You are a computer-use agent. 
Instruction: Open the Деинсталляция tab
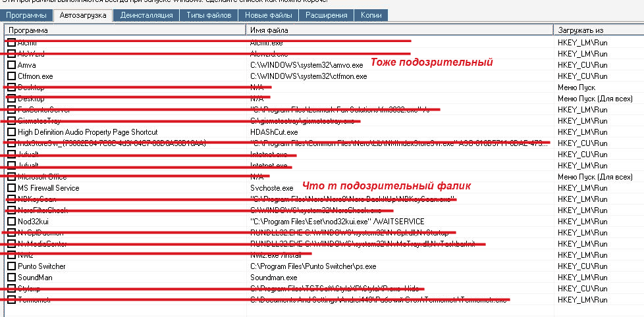147,15
